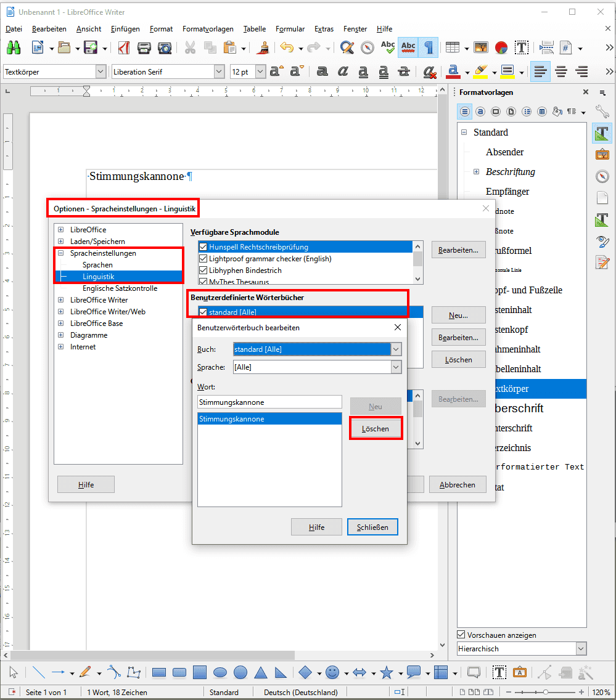The image size is (616, 700).
Task: Click Bearbeiten... next to Sprachmodule
Action: (x=458, y=250)
